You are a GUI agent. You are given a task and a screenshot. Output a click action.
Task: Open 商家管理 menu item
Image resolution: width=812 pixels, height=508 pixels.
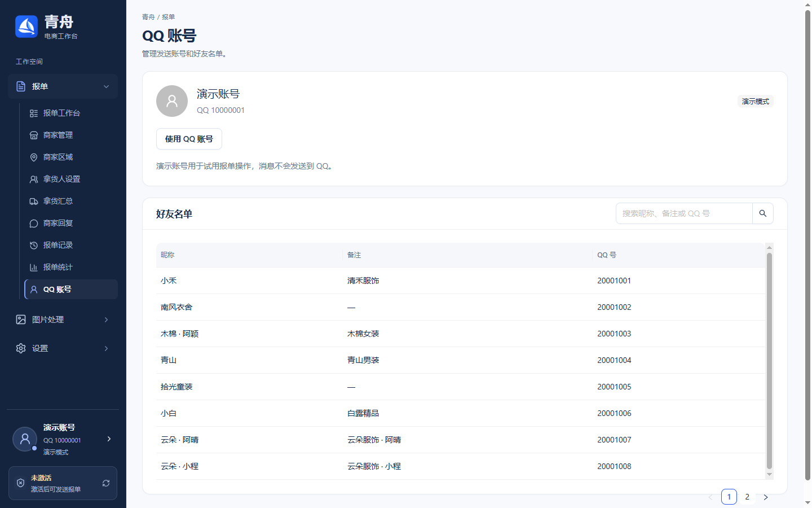pyautogui.click(x=71, y=135)
